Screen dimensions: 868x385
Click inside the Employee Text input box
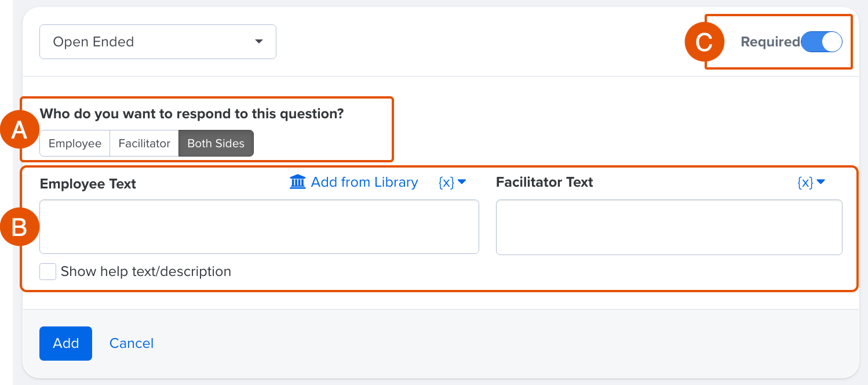tap(259, 226)
